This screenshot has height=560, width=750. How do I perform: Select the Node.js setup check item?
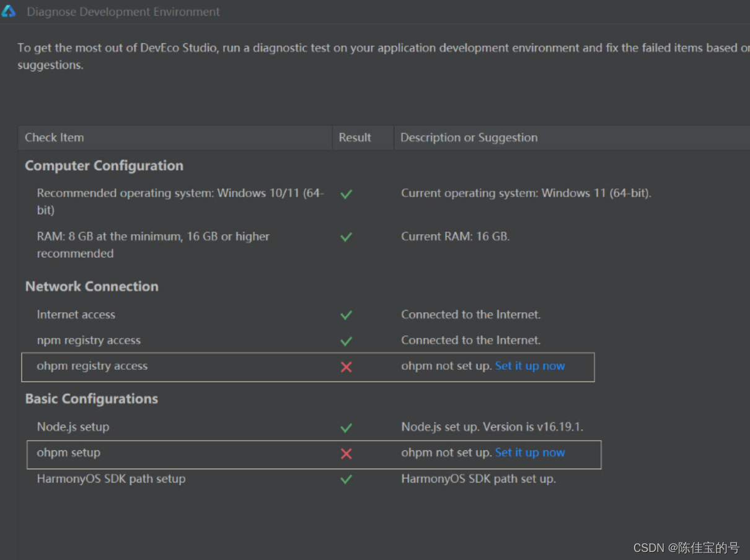point(73,427)
